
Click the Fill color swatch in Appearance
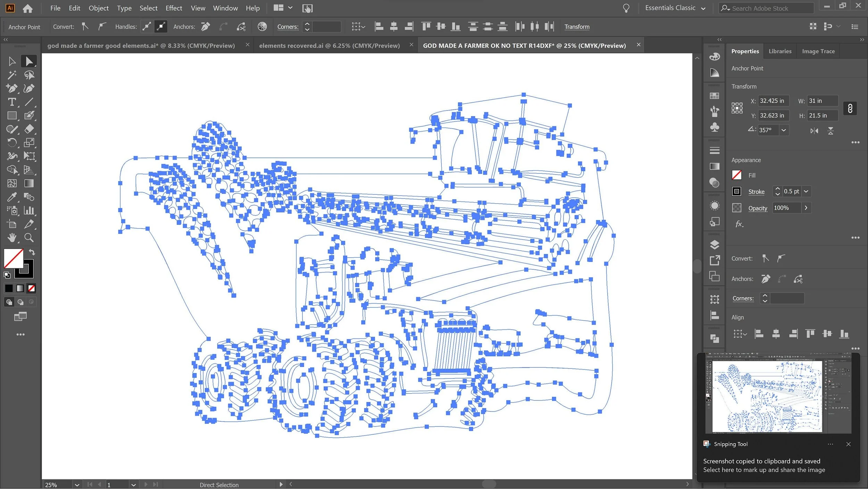click(736, 175)
